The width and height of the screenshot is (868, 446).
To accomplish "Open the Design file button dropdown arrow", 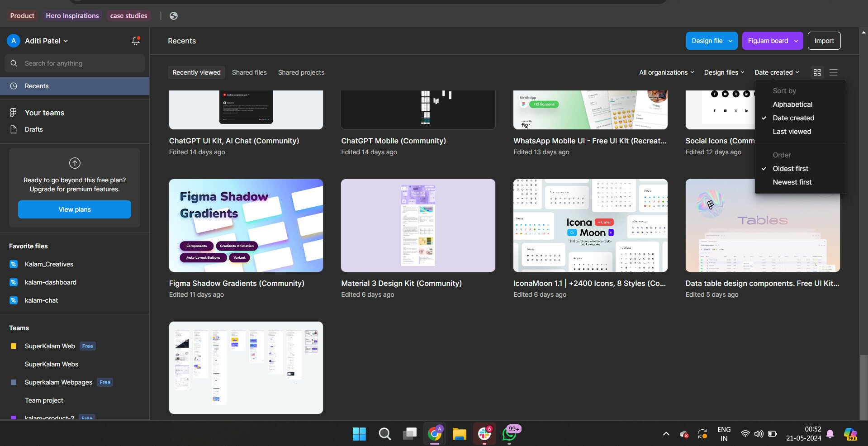I will pos(730,41).
